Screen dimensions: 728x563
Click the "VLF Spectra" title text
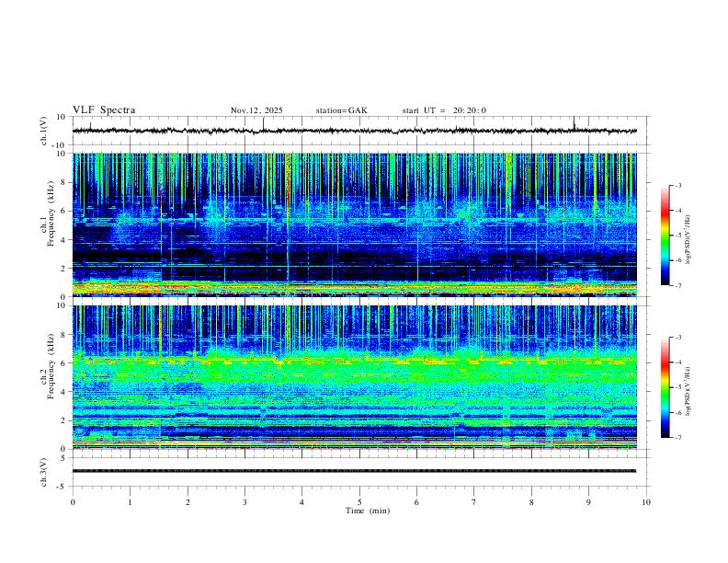click(x=104, y=110)
